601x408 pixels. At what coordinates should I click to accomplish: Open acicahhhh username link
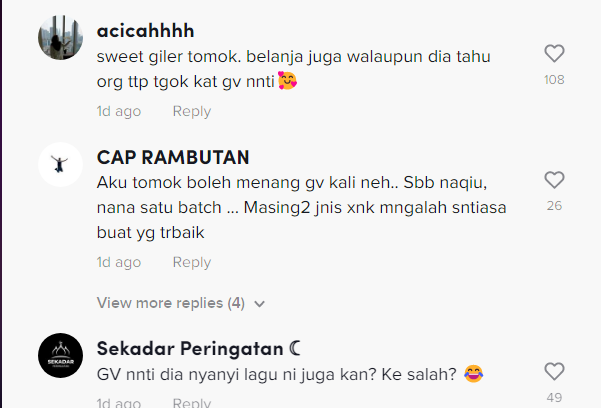coord(145,31)
